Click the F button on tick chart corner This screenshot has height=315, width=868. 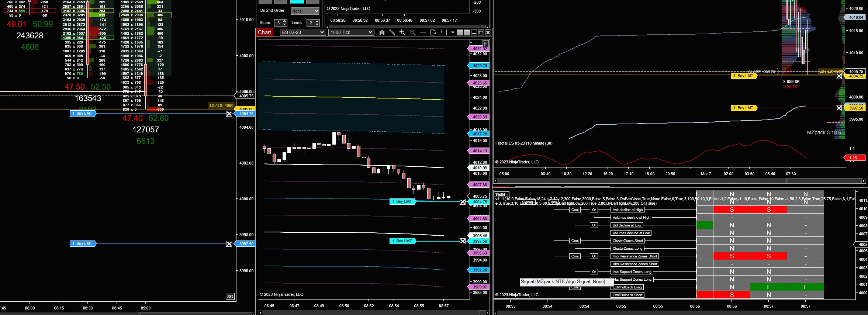485,44
